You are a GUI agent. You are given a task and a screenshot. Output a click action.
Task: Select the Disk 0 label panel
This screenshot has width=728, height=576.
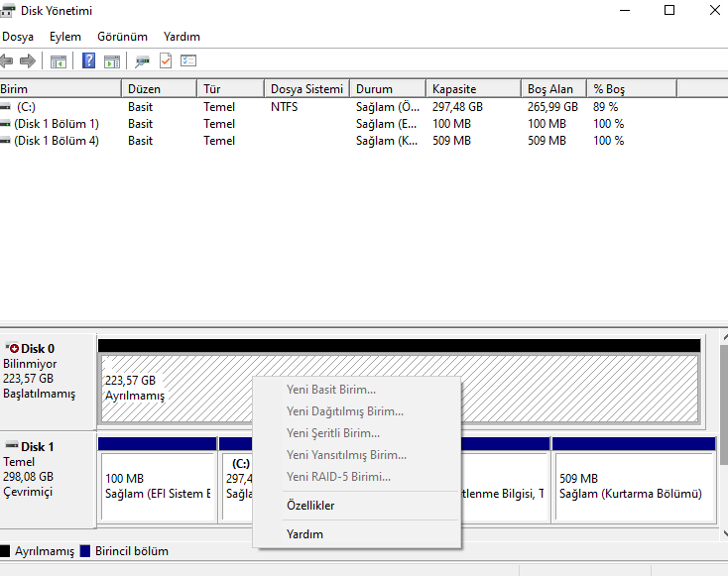49,382
